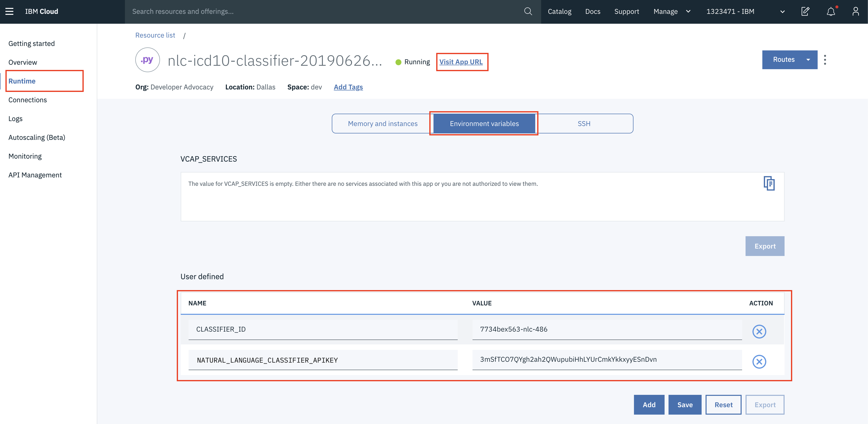Image resolution: width=868 pixels, height=424 pixels.
Task: Open the user profile icon
Action: [855, 11]
